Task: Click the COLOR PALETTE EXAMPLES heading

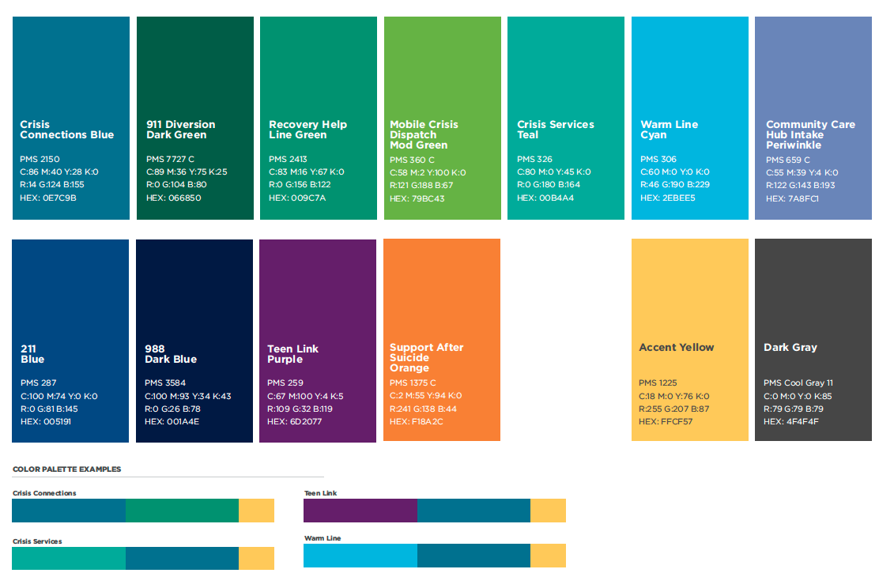Action: coord(66,469)
